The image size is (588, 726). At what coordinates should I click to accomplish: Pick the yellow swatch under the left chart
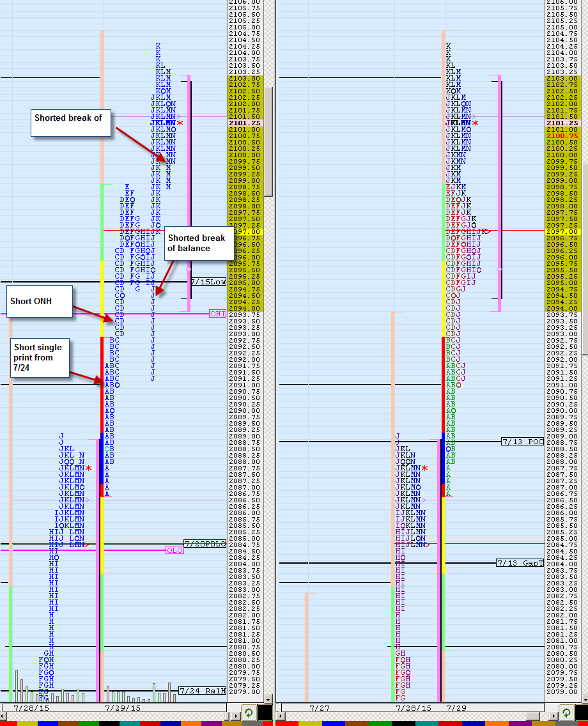click(27, 723)
